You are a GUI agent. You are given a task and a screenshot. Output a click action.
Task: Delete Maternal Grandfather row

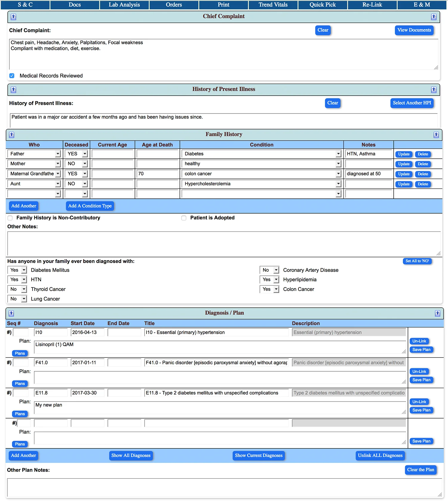[x=423, y=174]
